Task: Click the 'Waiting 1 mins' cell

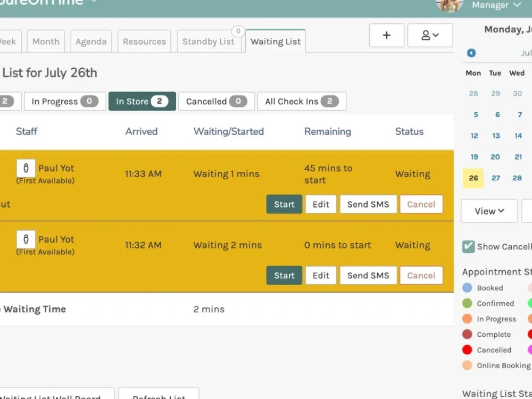Action: (x=226, y=174)
